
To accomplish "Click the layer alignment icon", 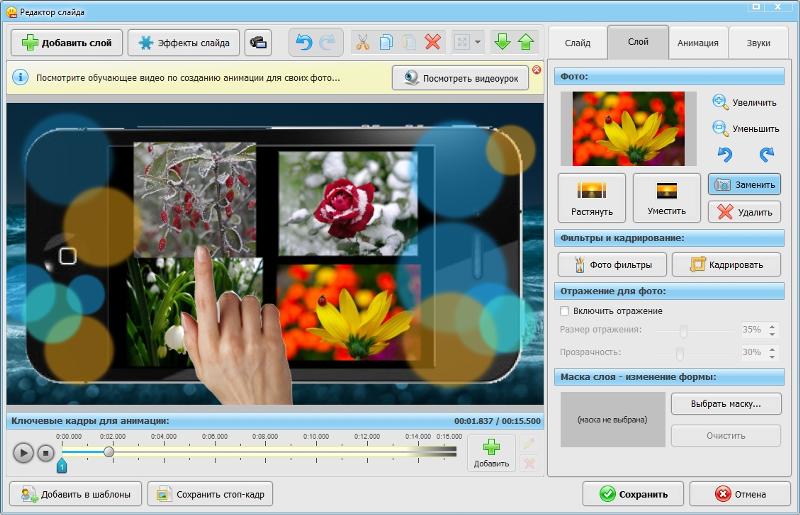I will (x=462, y=42).
